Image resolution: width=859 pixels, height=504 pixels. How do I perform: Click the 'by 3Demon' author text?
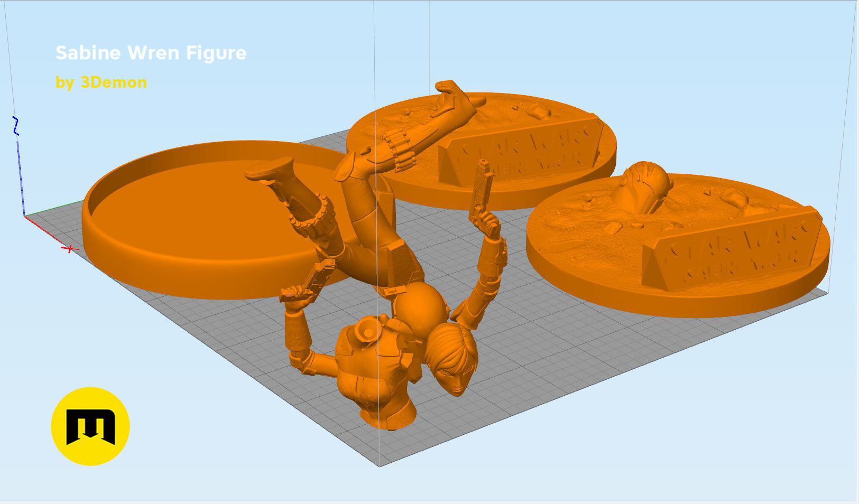click(x=101, y=82)
